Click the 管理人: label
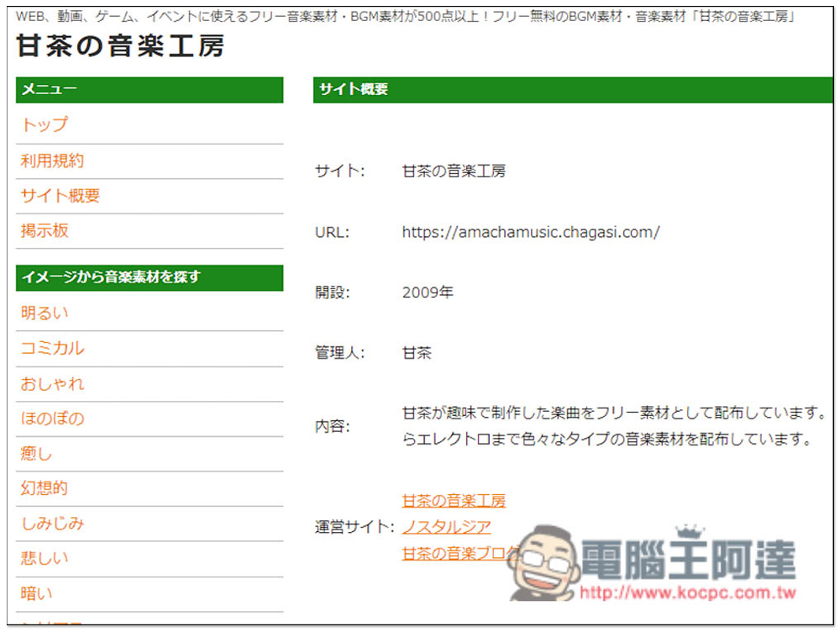840x632 pixels. click(x=339, y=353)
